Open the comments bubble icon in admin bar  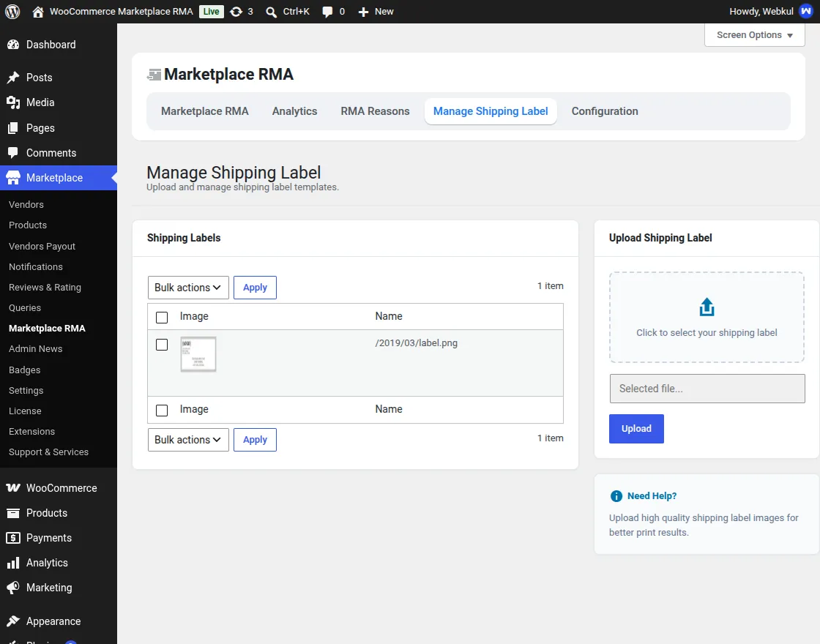click(x=327, y=12)
